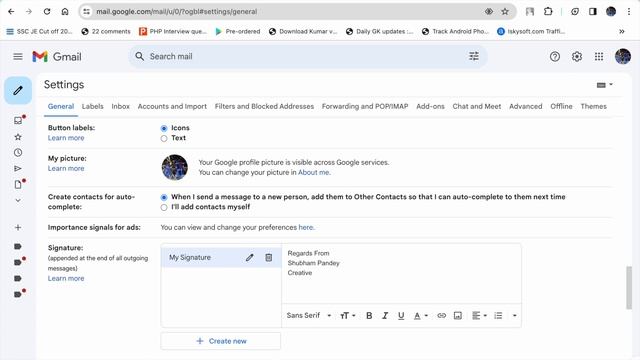Click the Gmail logo
The image size is (640, 360).
click(57, 57)
